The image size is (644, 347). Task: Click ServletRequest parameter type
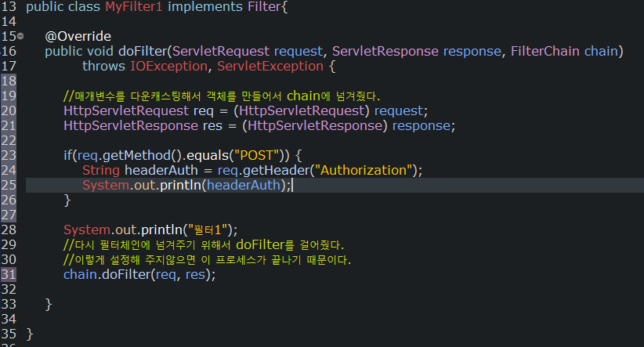(x=221, y=52)
